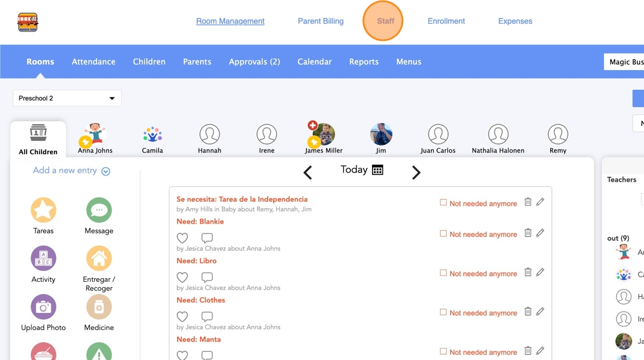Image resolution: width=644 pixels, height=360 pixels.
Task: Select Jim's photo
Action: click(x=381, y=134)
